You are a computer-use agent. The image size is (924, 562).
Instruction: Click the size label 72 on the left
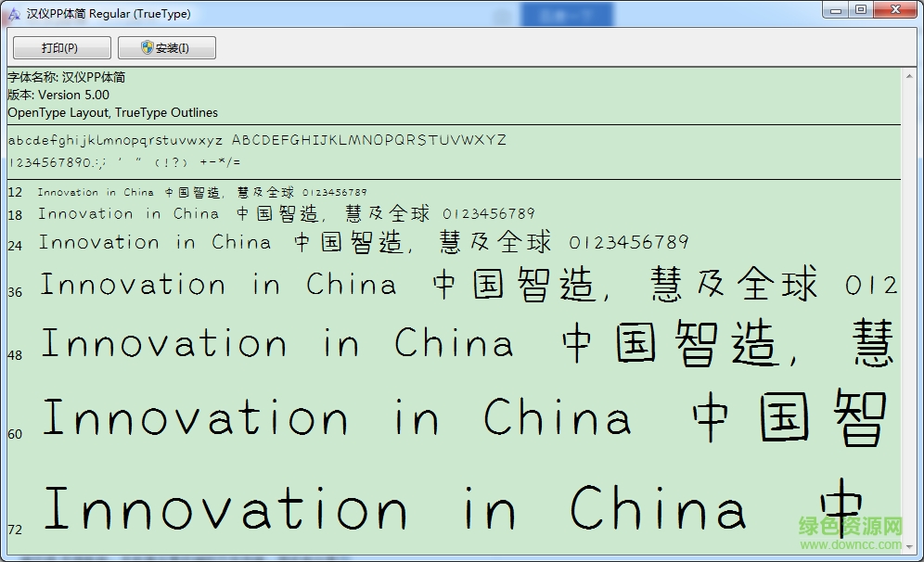tap(15, 530)
